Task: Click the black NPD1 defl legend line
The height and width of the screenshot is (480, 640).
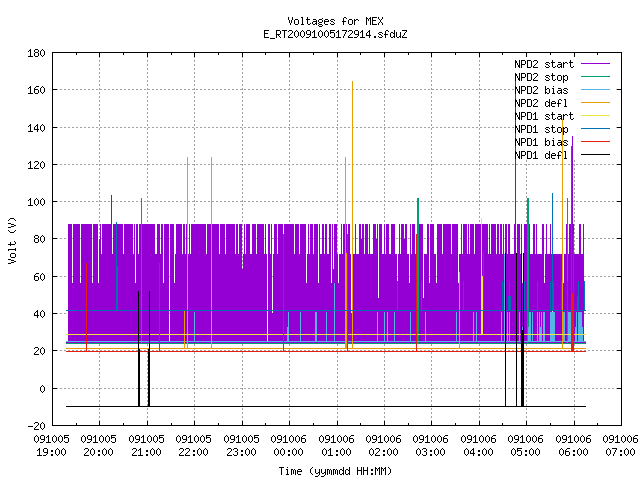Action: pyautogui.click(x=596, y=155)
